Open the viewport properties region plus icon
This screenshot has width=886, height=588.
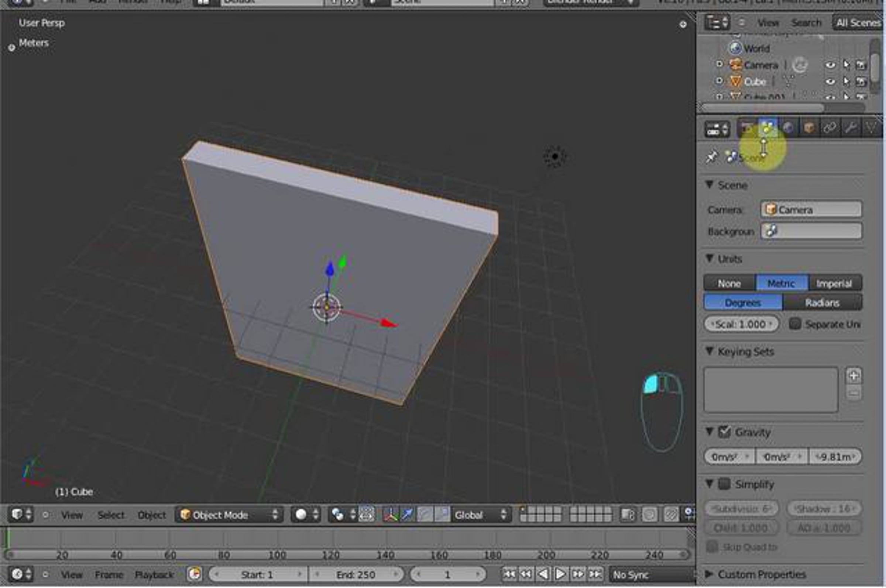click(x=683, y=24)
